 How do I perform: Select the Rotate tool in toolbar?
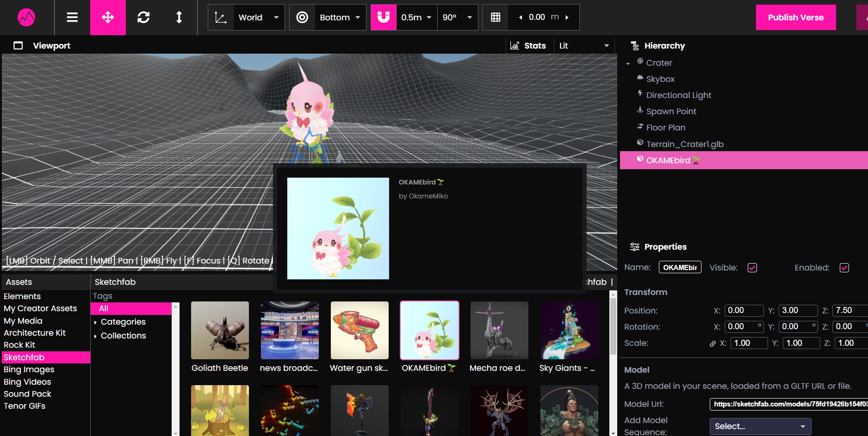143,18
